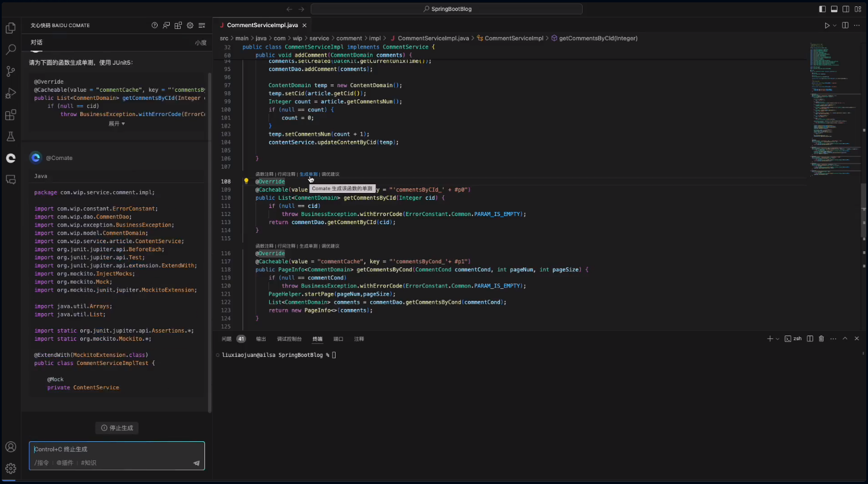Click the lightbulb code action on line 108
Image resolution: width=868 pixels, height=484 pixels.
246,181
